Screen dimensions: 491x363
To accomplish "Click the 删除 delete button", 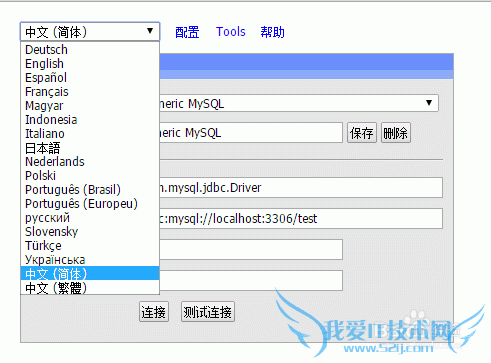I will [x=396, y=133].
